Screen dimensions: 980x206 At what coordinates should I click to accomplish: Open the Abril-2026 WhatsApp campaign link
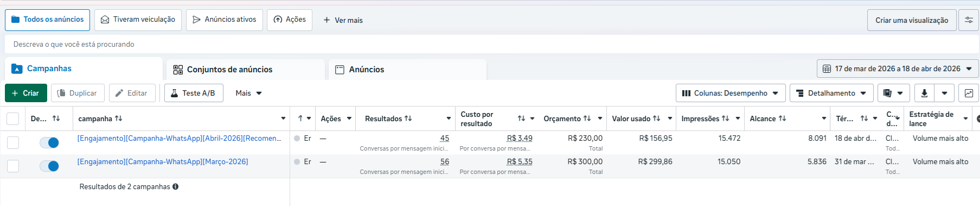pos(180,139)
